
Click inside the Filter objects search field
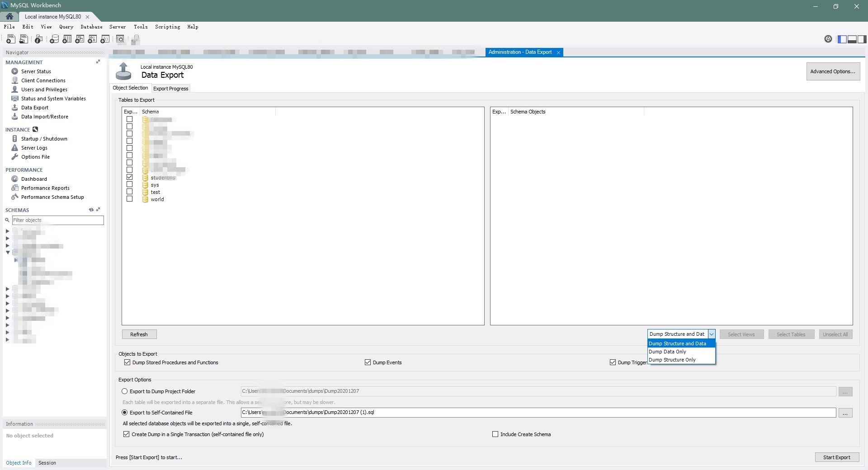pyautogui.click(x=58, y=220)
